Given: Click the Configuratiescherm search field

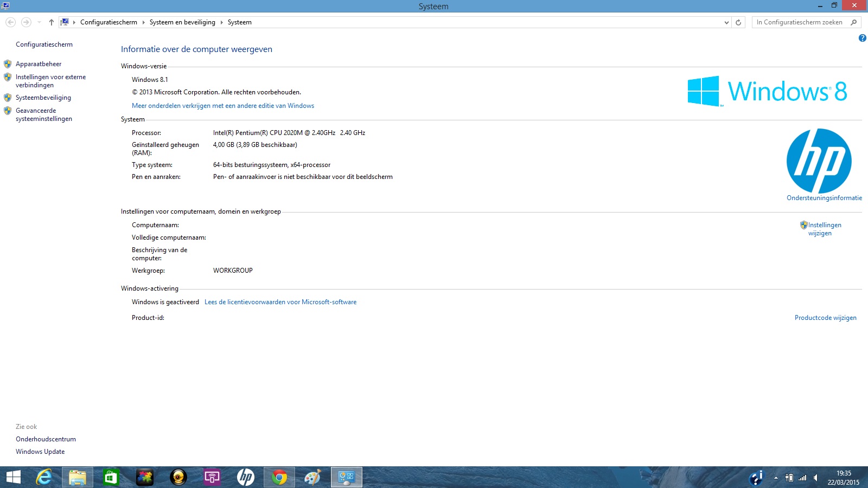Looking at the screenshot, I should tap(800, 22).
